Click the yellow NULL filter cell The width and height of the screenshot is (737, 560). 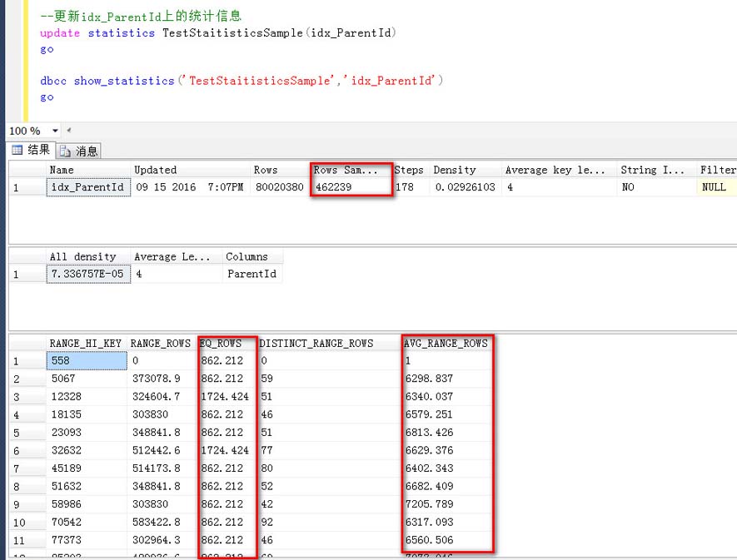(715, 187)
